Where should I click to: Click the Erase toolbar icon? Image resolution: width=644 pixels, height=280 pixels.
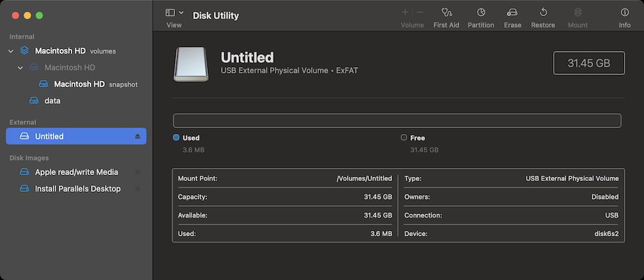[513, 12]
